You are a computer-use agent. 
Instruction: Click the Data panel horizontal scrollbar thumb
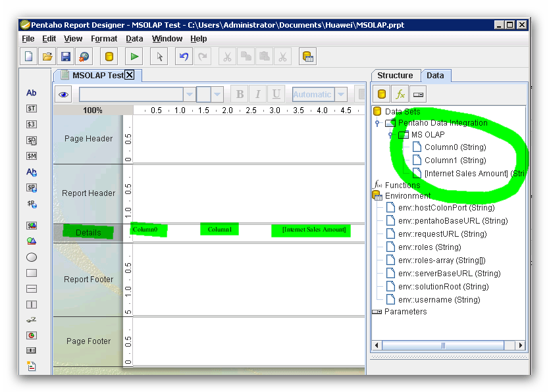click(443, 345)
